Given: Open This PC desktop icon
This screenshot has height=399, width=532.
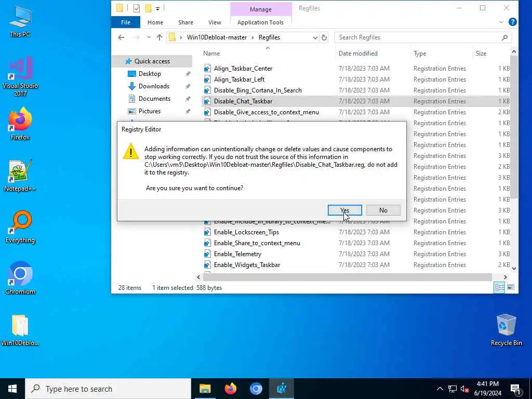Looking at the screenshot, I should [20, 21].
